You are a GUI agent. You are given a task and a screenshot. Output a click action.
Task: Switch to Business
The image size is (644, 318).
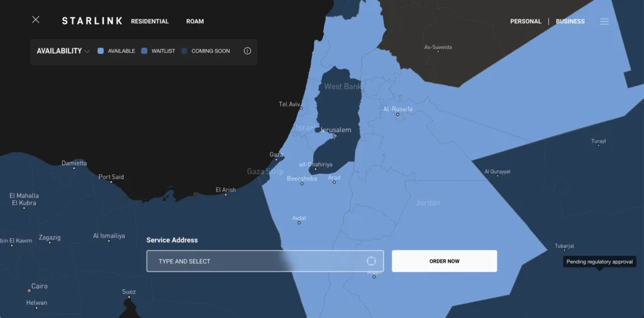[570, 21]
